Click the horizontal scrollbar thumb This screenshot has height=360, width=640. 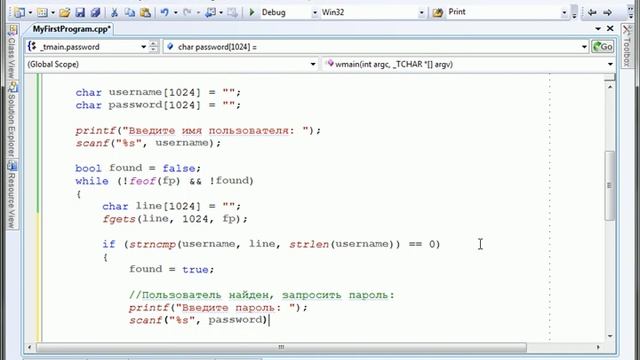[x=281, y=347]
